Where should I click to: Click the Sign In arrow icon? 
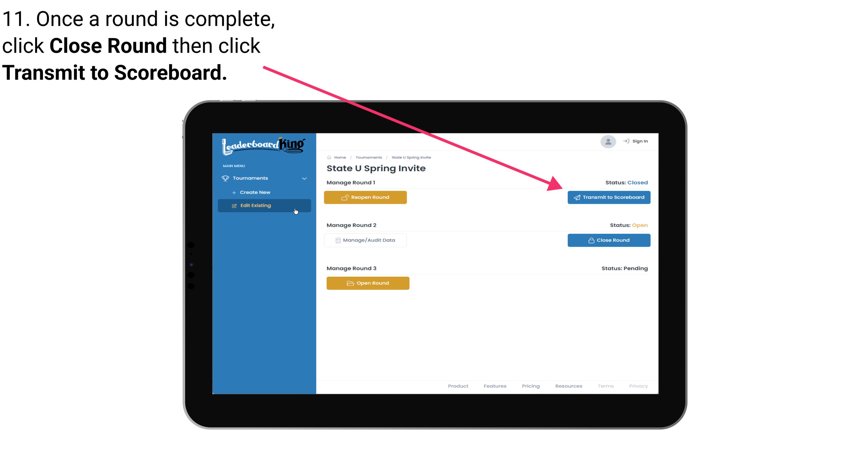(x=625, y=141)
